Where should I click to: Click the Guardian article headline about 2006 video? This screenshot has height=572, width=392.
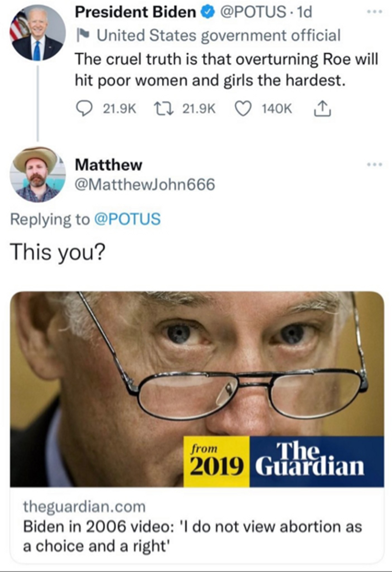point(192,536)
